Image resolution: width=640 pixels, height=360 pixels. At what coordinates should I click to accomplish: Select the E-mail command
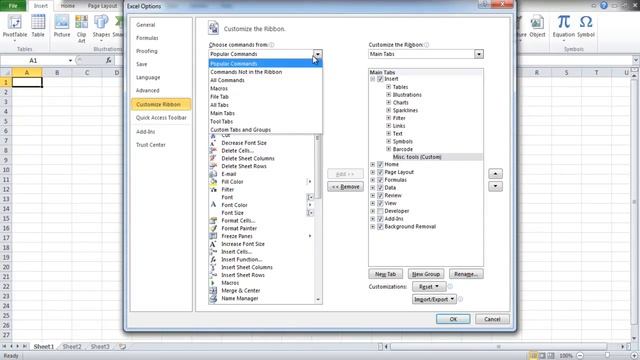(229, 174)
